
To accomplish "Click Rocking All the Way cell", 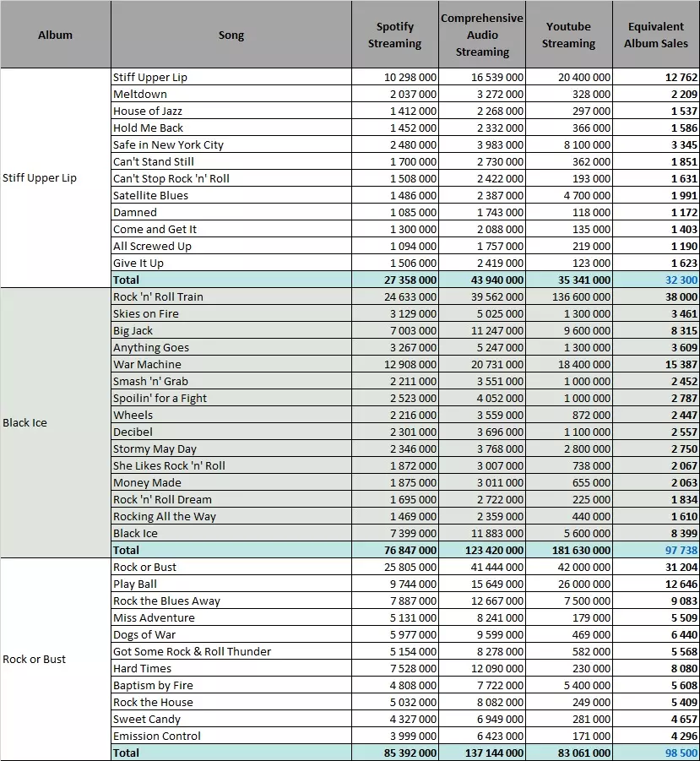I will click(231, 516).
